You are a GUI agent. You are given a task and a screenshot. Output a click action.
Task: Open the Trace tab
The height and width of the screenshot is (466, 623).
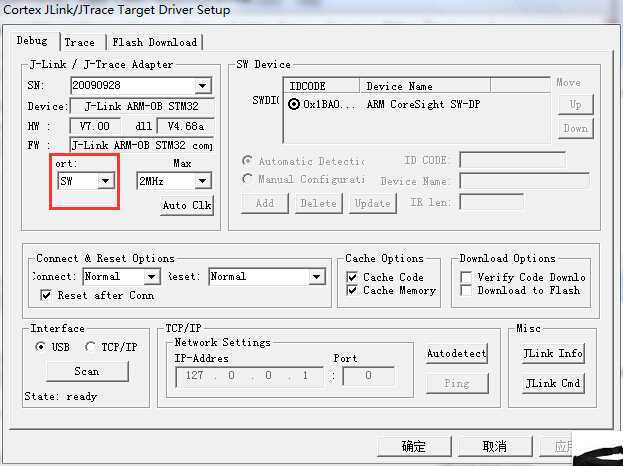coord(80,43)
